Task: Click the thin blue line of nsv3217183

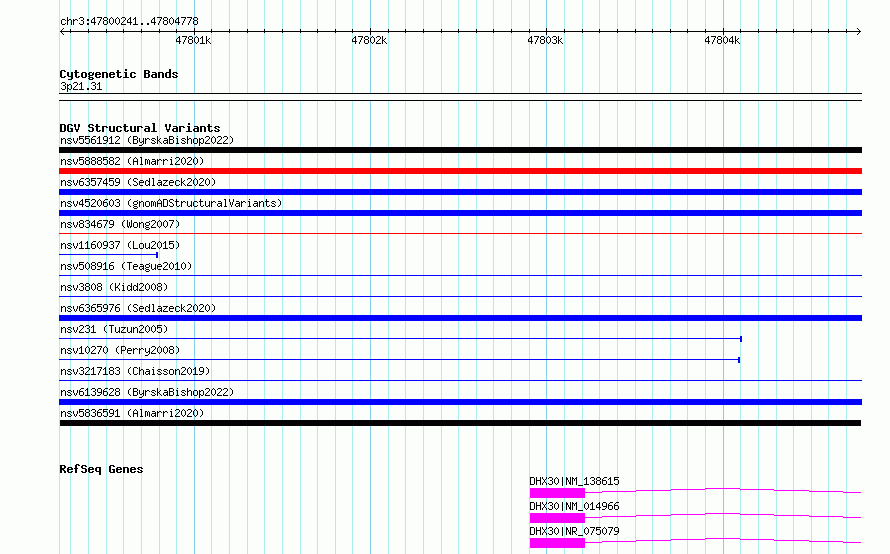Action: (x=460, y=380)
